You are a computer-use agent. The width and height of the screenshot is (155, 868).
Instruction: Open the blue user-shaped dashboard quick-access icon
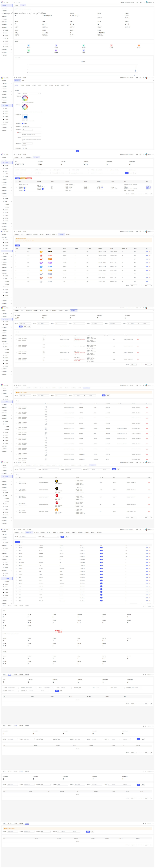(29, 45)
